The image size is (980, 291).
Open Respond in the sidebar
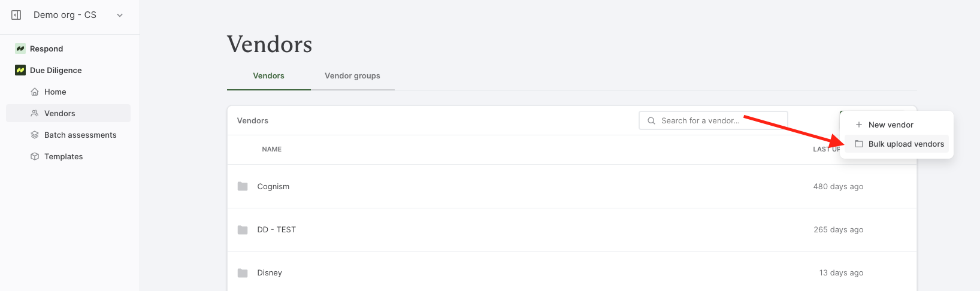click(x=46, y=48)
